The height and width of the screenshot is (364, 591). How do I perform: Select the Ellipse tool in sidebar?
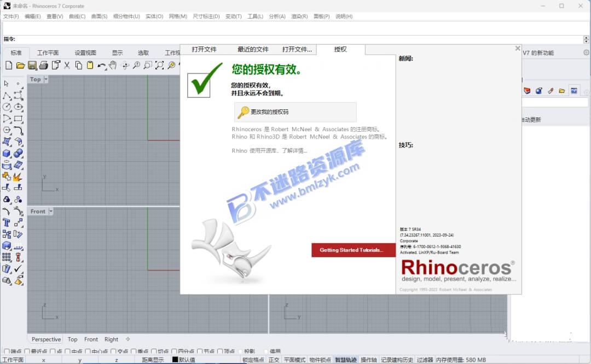18,107
